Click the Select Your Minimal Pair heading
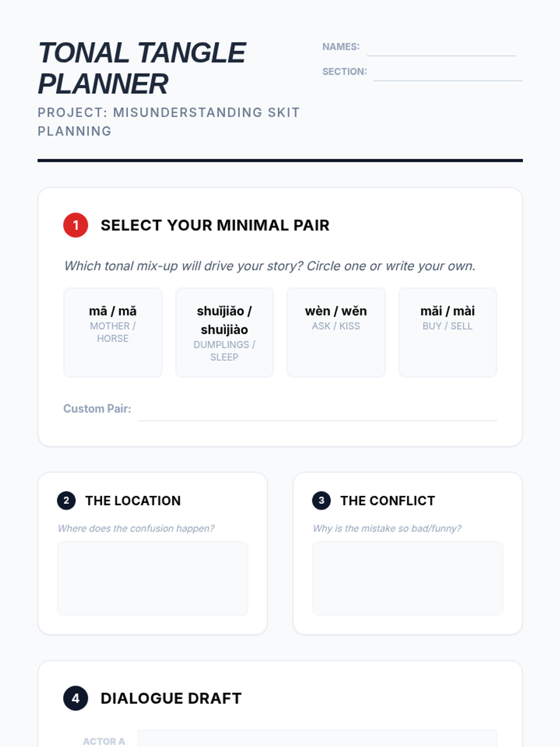The image size is (560, 747). tap(215, 226)
